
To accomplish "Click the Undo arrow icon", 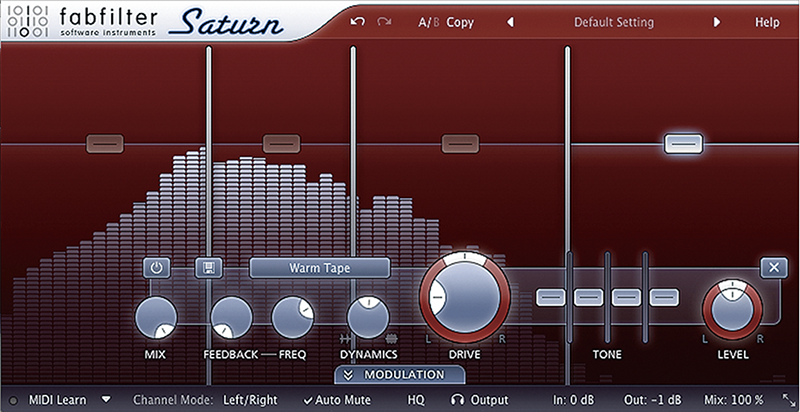I will [358, 22].
